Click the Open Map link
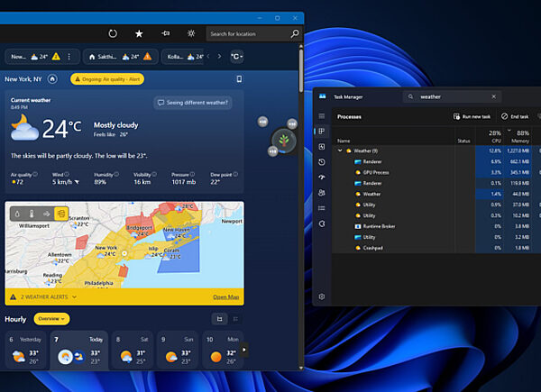 (x=226, y=296)
